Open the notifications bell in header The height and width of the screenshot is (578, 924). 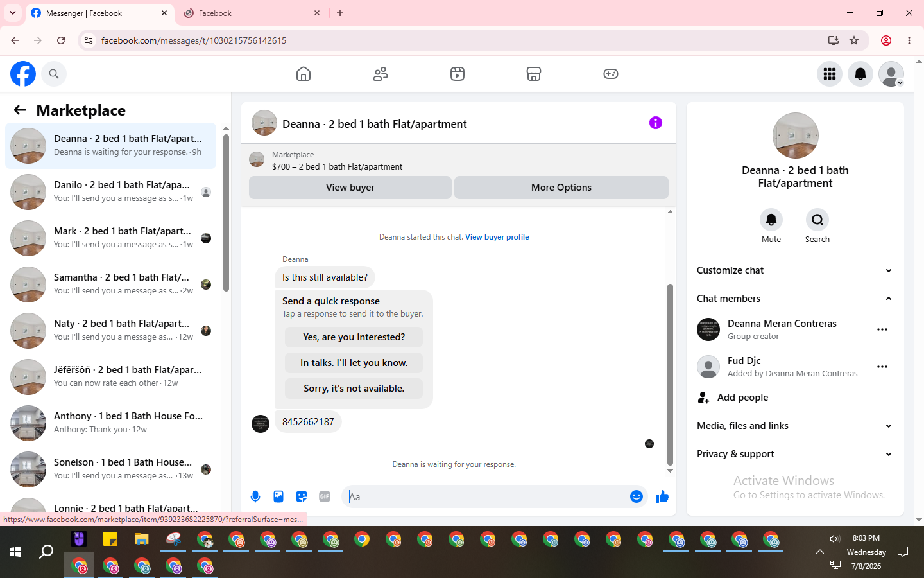[860, 74]
